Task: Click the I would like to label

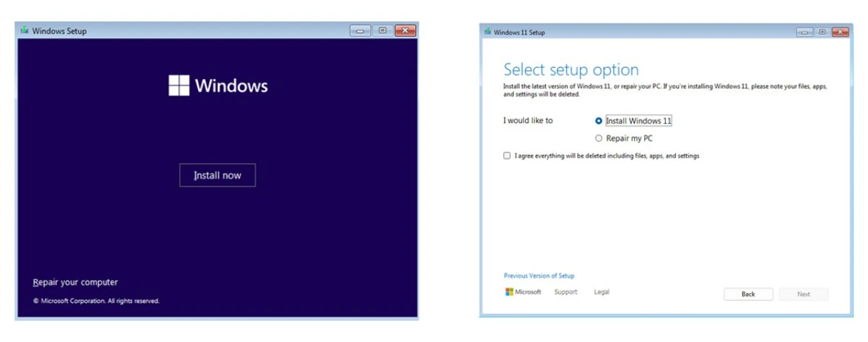Action: tap(528, 121)
